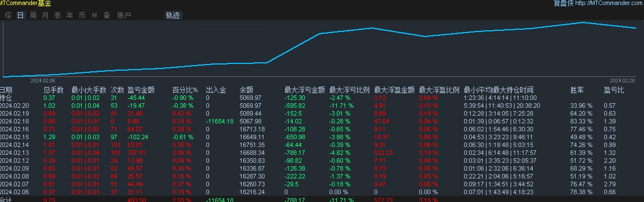
Task: Click the MTCommander基金 title
Action: pos(25,3)
